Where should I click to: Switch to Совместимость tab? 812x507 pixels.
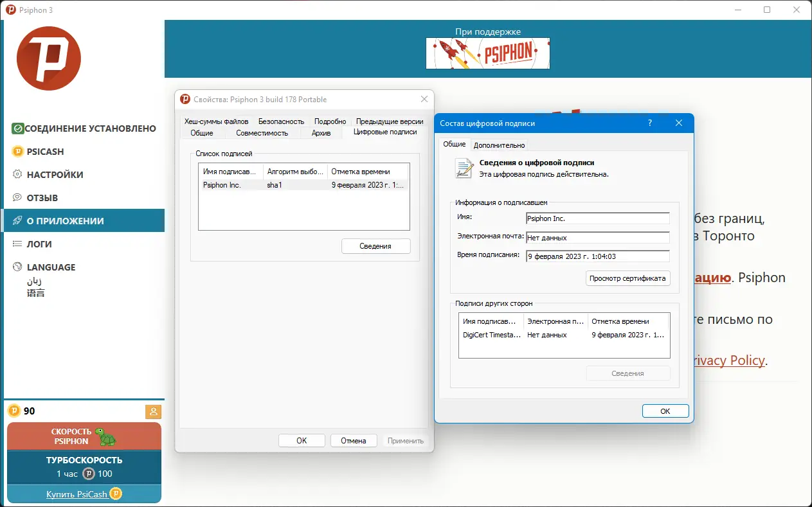click(262, 133)
